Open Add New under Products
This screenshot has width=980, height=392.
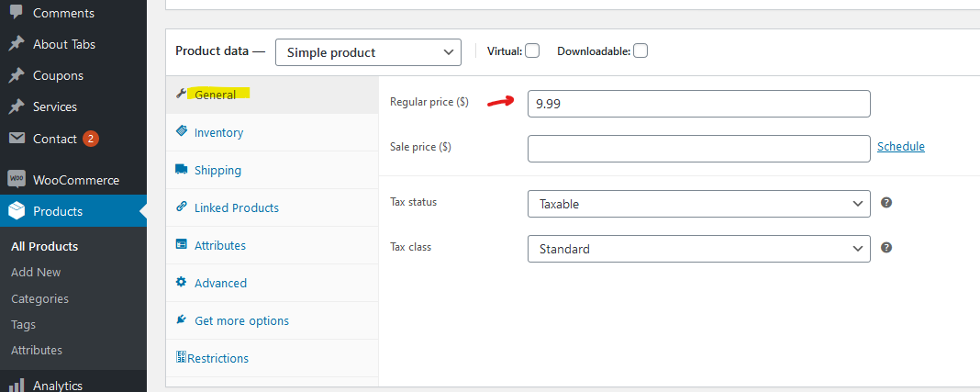(36, 273)
